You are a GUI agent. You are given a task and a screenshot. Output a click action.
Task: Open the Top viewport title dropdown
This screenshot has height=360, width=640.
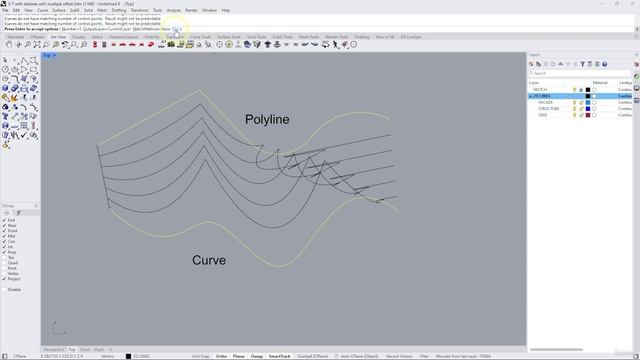point(54,55)
